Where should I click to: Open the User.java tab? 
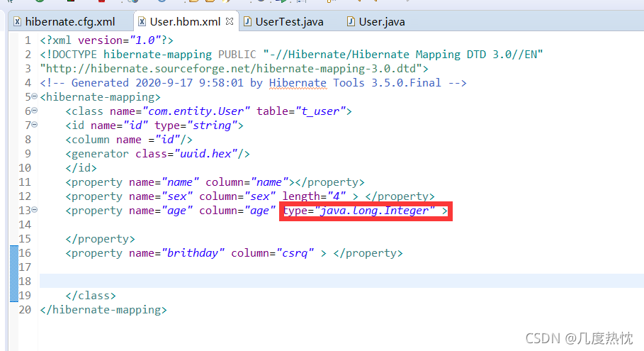coord(382,21)
